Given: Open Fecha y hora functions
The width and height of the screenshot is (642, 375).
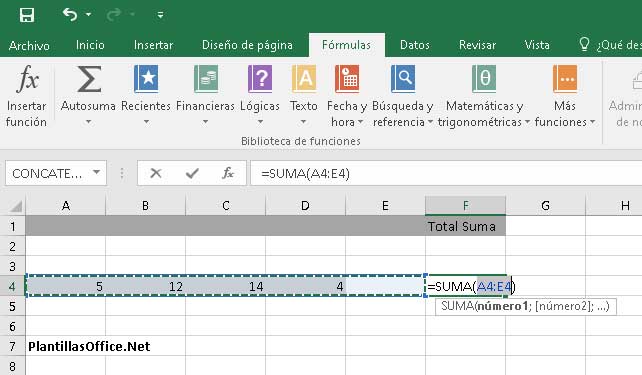Looking at the screenshot, I should (347, 96).
